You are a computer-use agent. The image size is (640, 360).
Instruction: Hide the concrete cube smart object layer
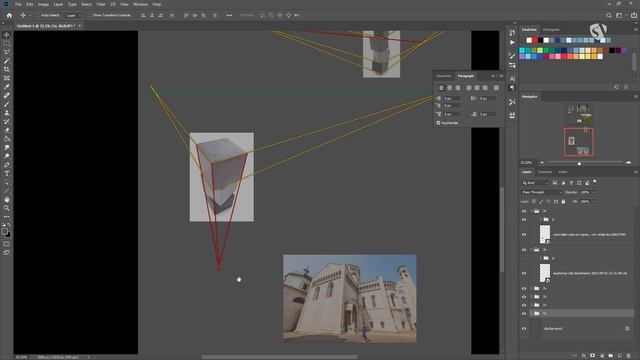(524, 235)
